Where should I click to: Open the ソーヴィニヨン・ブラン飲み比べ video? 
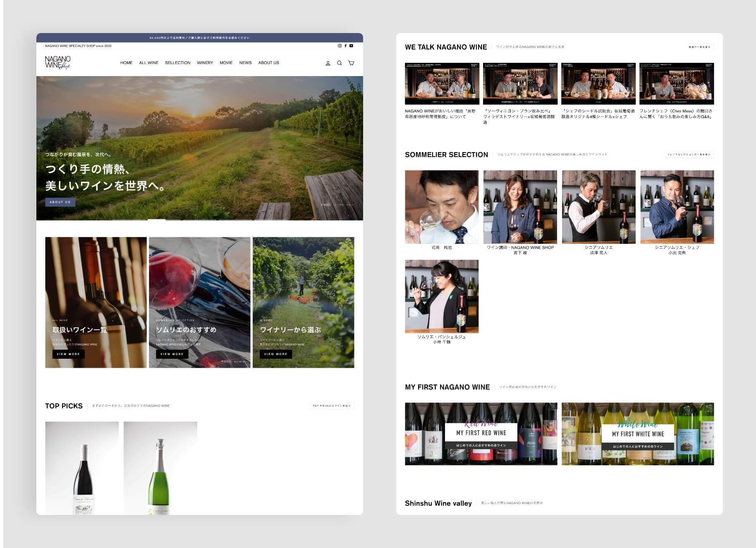click(x=520, y=84)
